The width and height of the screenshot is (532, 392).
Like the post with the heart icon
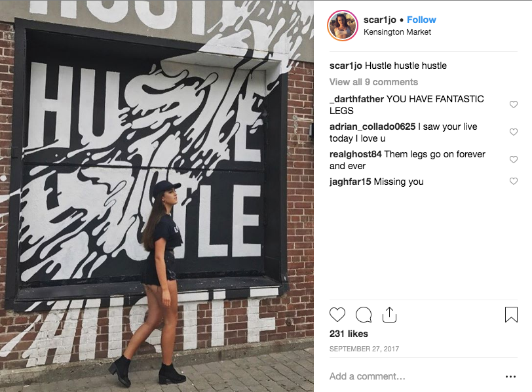[337, 315]
